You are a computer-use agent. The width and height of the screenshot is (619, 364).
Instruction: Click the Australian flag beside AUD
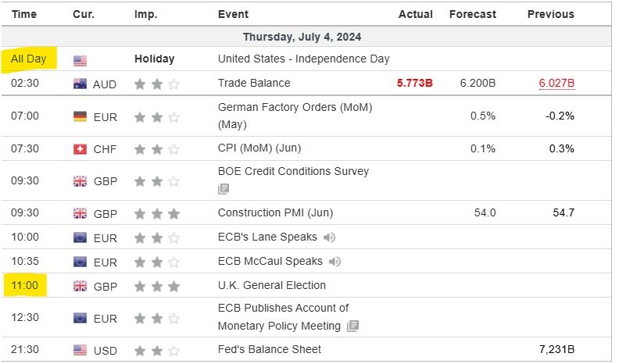[80, 84]
